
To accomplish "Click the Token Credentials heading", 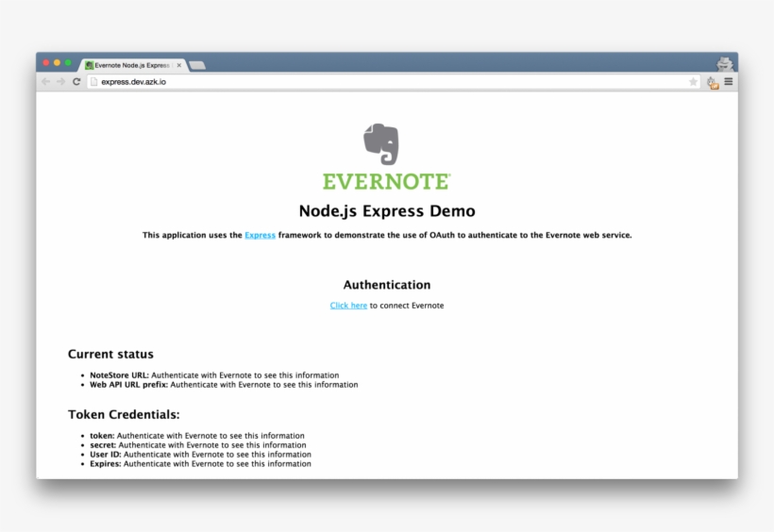I will pyautogui.click(x=124, y=414).
